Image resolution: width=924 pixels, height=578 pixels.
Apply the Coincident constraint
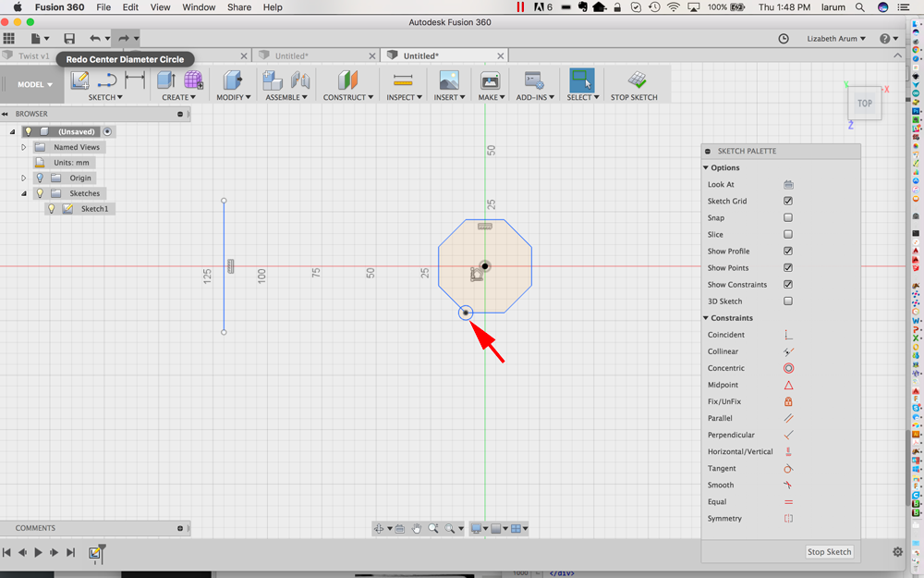click(x=788, y=335)
